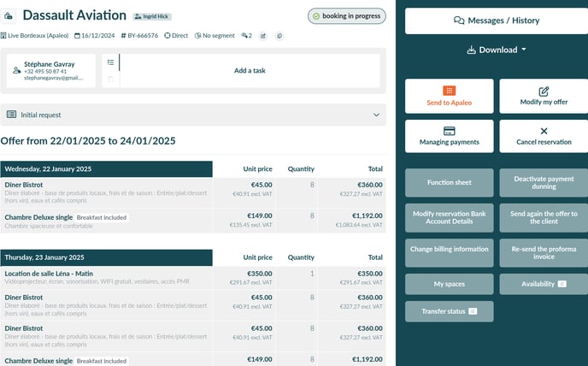Open Transfer status
This screenshot has width=588, height=366.
click(449, 311)
